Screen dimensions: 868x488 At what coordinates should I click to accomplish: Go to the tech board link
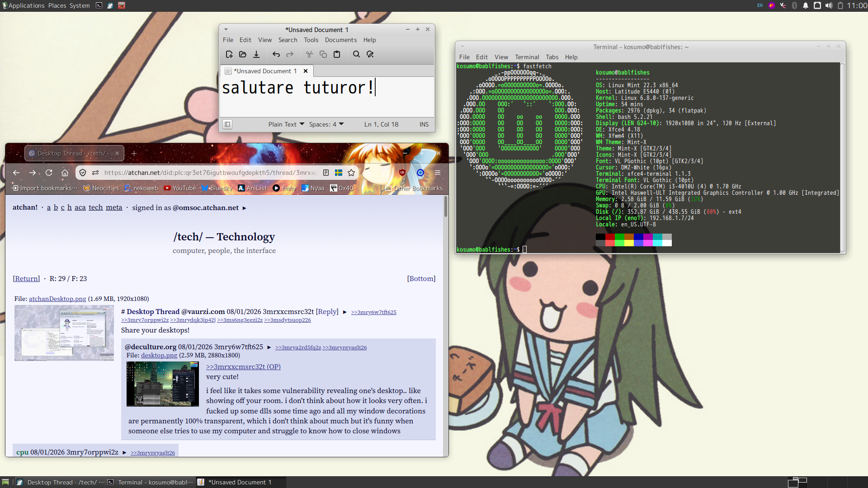[x=95, y=207]
